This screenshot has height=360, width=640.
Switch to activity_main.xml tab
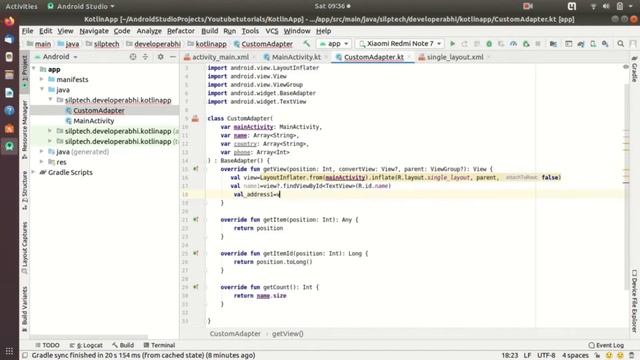(x=220, y=57)
